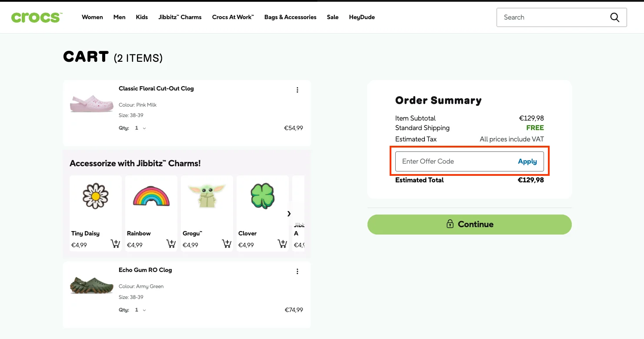Click the search magnifier icon

614,17
